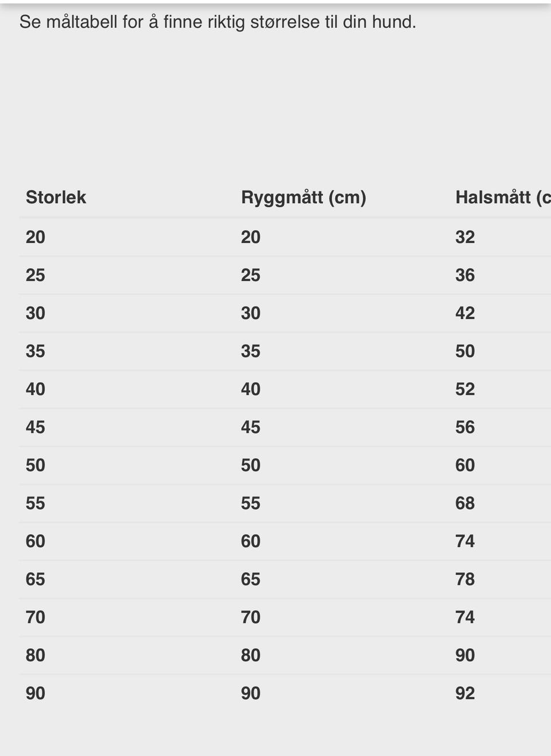
Task: Click Ryggmått value 40
Action: click(x=251, y=389)
